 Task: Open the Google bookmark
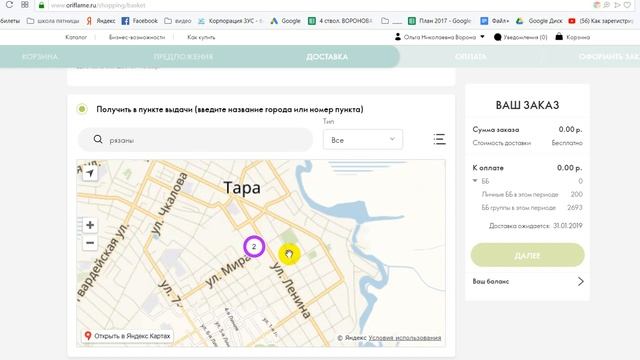pyautogui.click(x=286, y=21)
